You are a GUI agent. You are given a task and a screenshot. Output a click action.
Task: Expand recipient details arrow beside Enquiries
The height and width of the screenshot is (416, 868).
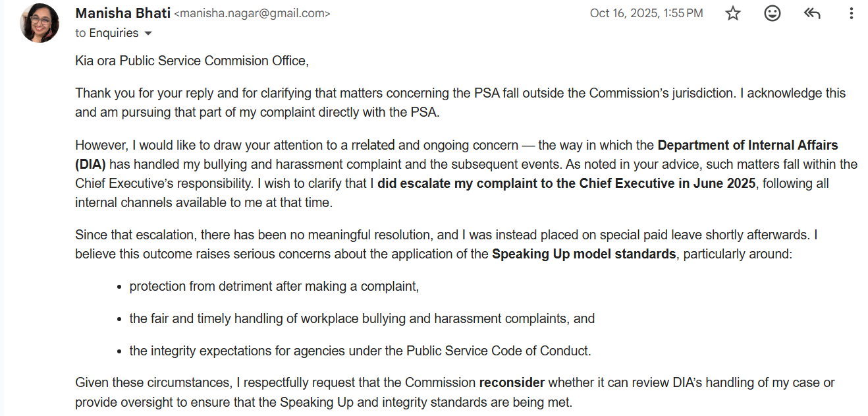point(148,33)
